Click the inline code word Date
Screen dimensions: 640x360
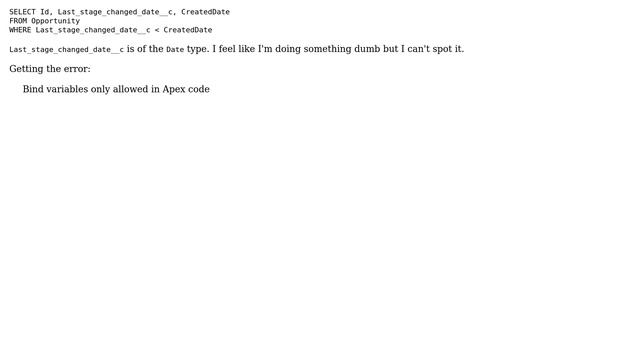tap(175, 49)
